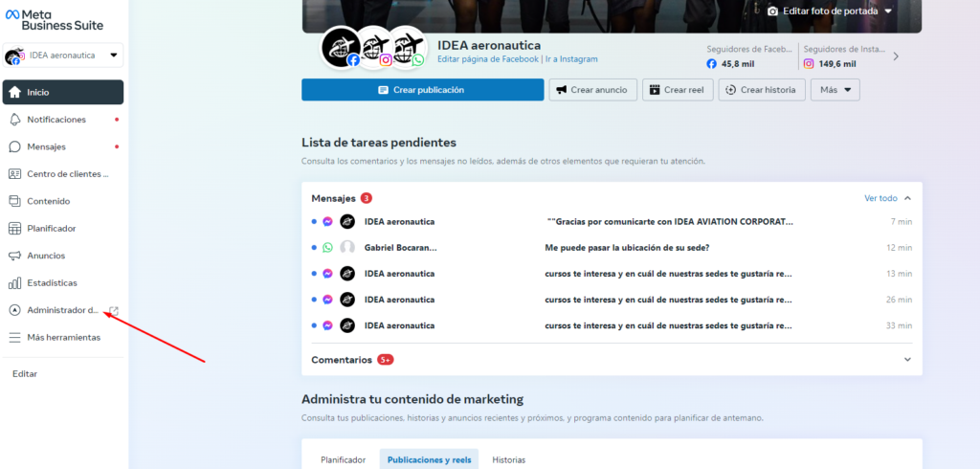Open Anuncios from the megaphone icon
Screen dimensions: 980x469
click(15, 256)
